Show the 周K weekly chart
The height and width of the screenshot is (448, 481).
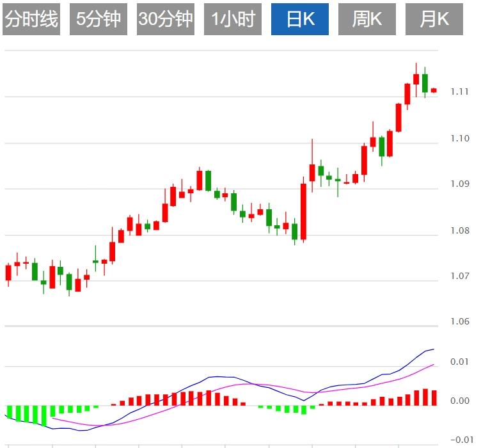point(367,19)
